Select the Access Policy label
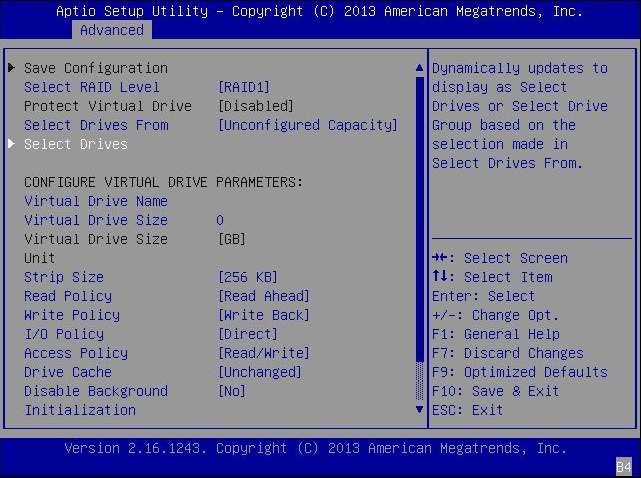The height and width of the screenshot is (478, 641). (76, 353)
